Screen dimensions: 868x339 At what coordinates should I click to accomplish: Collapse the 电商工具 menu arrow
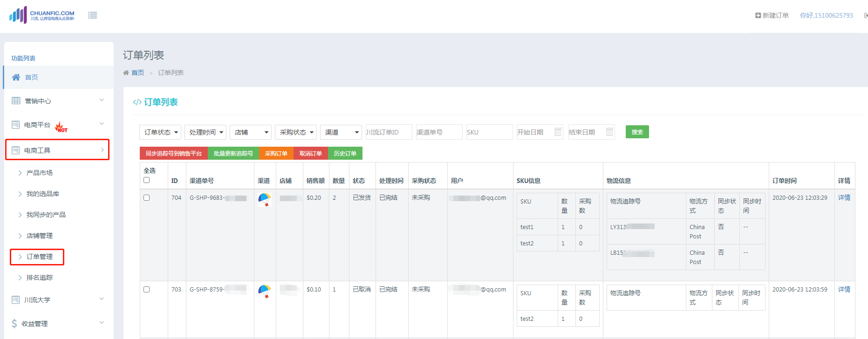point(102,149)
